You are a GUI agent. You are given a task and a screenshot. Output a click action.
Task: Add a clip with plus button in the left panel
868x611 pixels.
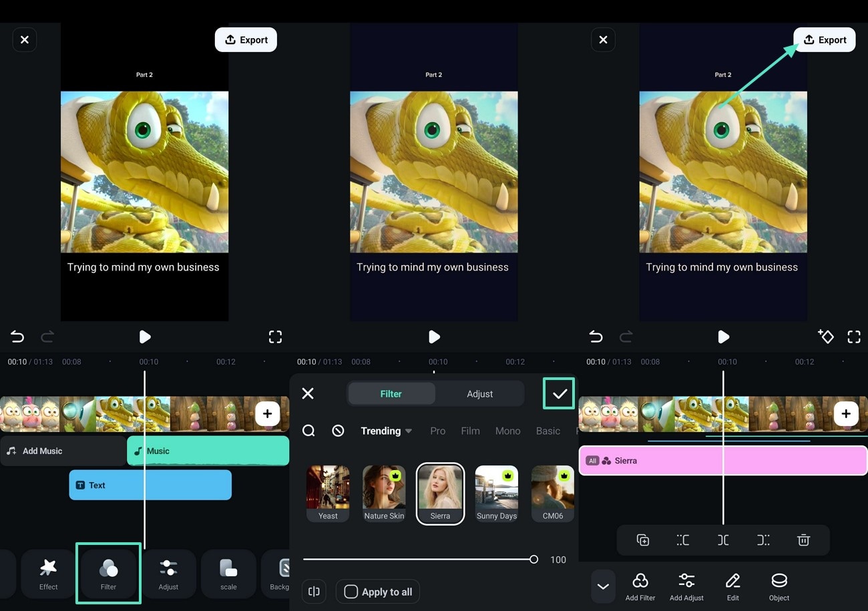tap(267, 414)
